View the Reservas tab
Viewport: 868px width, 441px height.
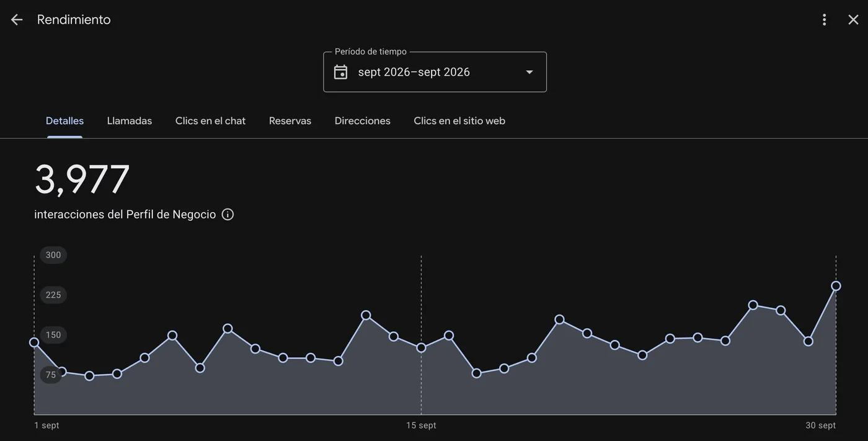coord(290,121)
